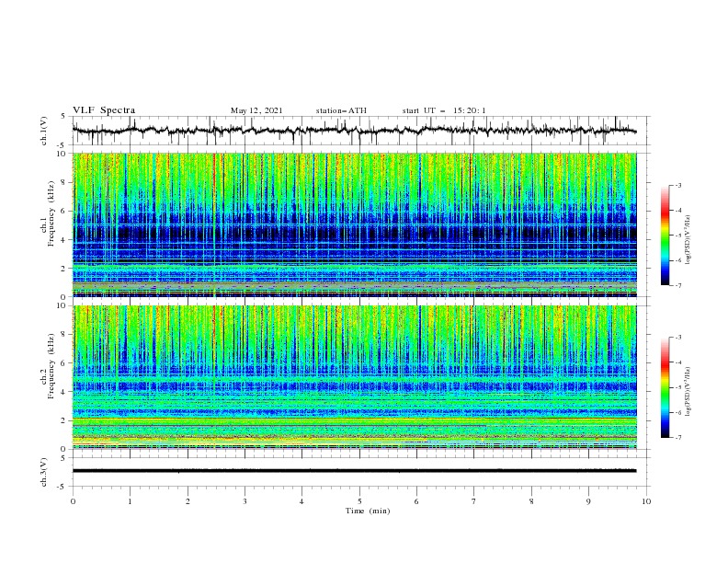
Task: Click time axis tick label "10"
Action: pyautogui.click(x=646, y=501)
